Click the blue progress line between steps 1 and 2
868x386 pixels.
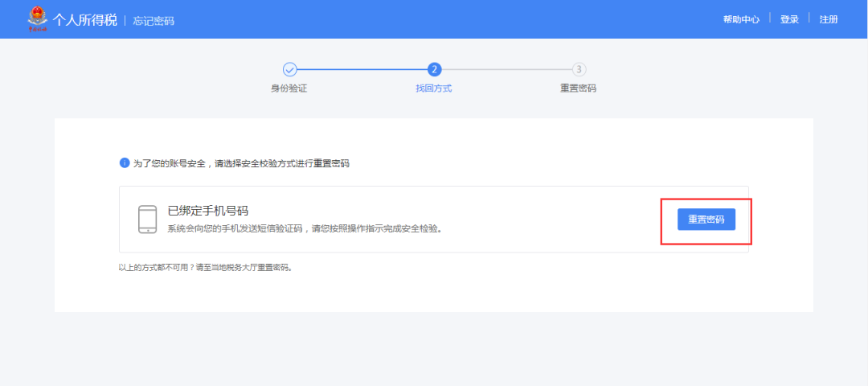362,70
